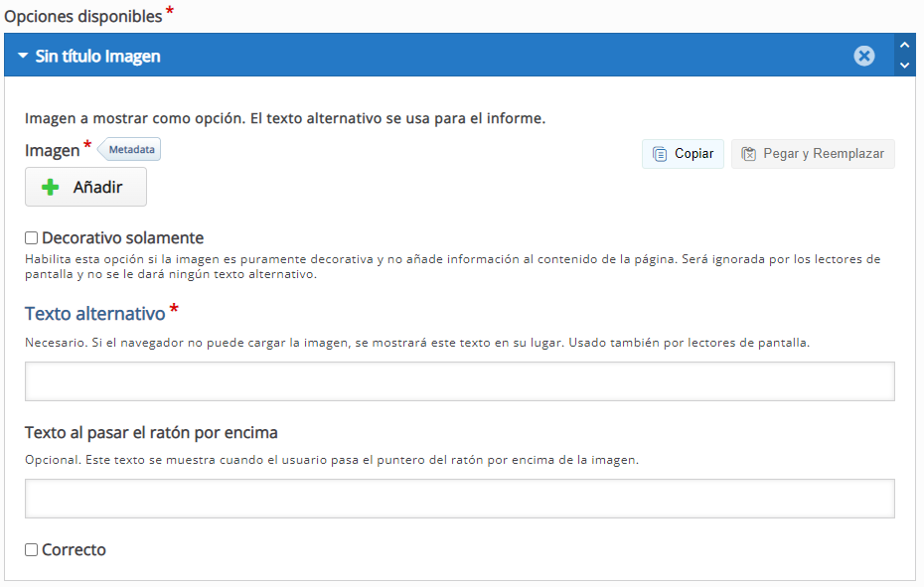Click the Opciones disponibles label
Screen dimensions: 924x587
click(82, 17)
